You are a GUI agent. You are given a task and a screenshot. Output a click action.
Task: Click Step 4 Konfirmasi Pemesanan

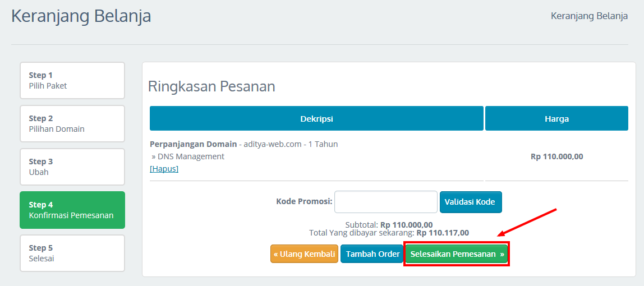click(x=72, y=210)
